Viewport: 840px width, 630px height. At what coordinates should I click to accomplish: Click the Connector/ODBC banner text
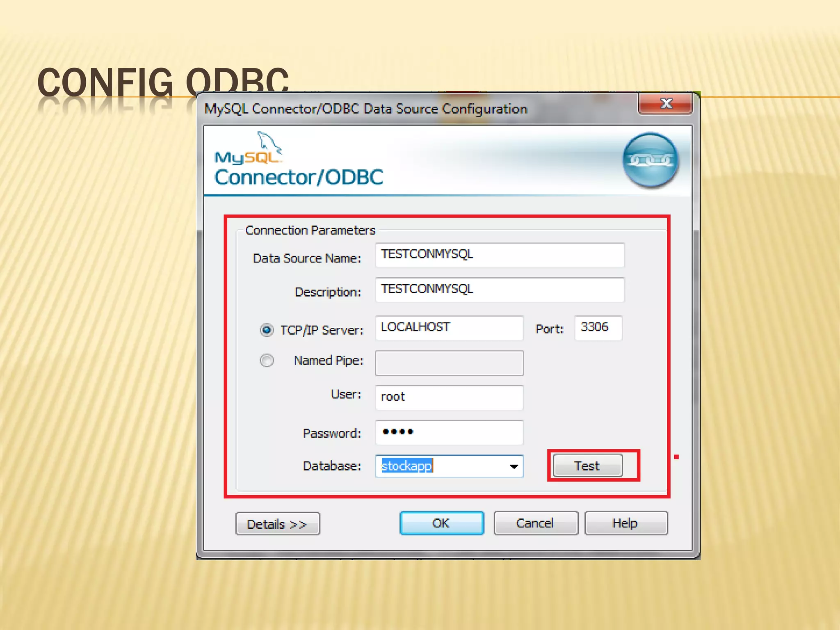coord(299,177)
